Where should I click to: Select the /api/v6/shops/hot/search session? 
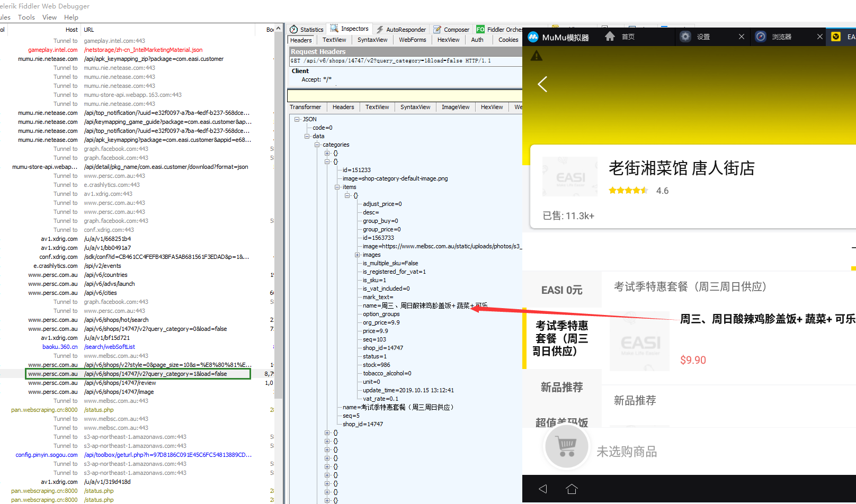pos(138,320)
